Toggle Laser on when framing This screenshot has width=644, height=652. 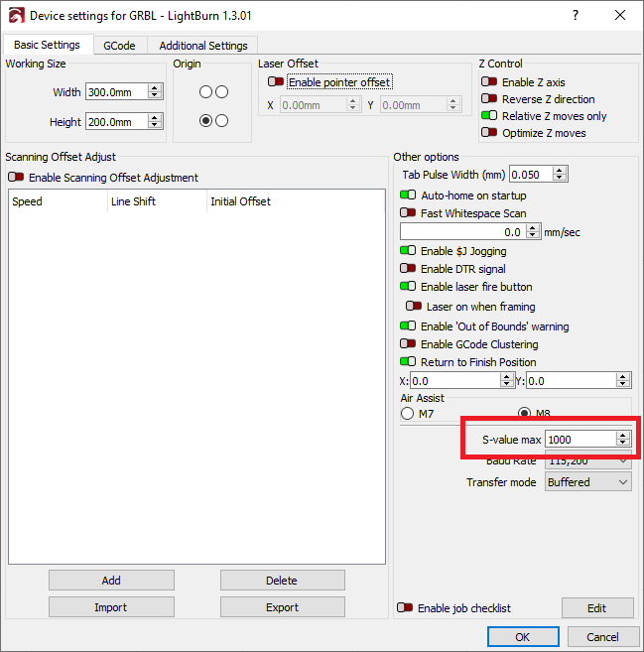pyautogui.click(x=414, y=307)
